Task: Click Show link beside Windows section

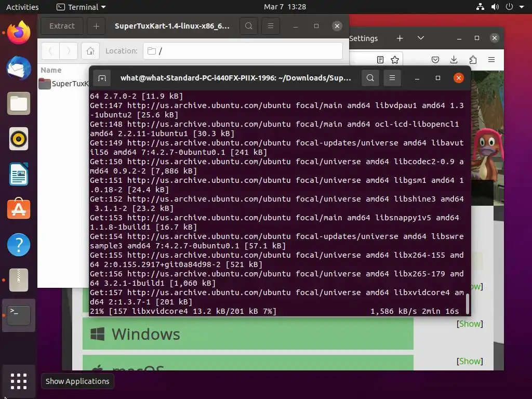Action: coord(470,324)
